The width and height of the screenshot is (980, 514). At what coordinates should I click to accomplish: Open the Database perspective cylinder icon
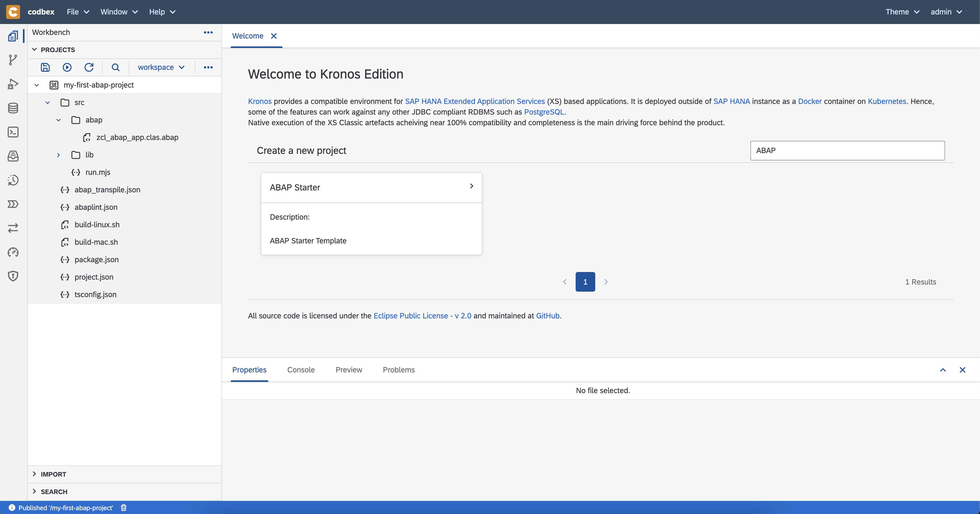13,108
